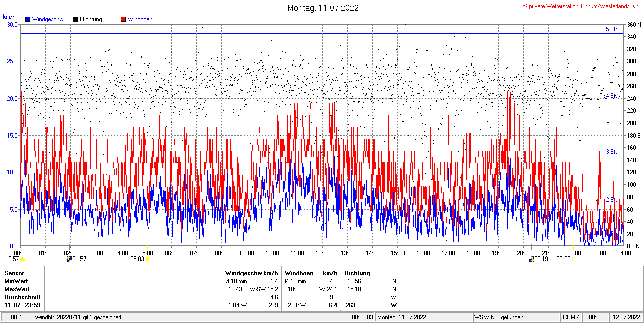Click the 2 Bft threshold label
The image size is (644, 323).
(611, 200)
